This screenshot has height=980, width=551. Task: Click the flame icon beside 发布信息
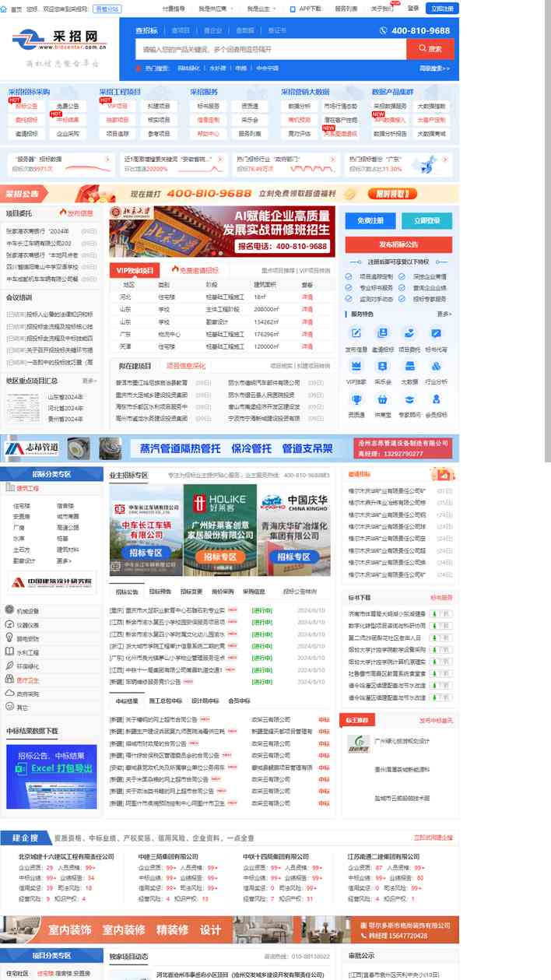tap(62, 213)
